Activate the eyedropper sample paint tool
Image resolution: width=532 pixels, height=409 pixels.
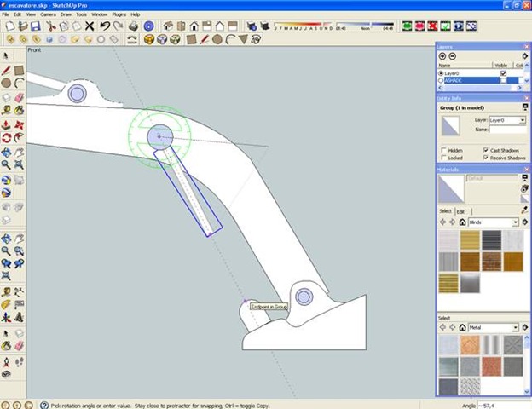tap(525, 210)
